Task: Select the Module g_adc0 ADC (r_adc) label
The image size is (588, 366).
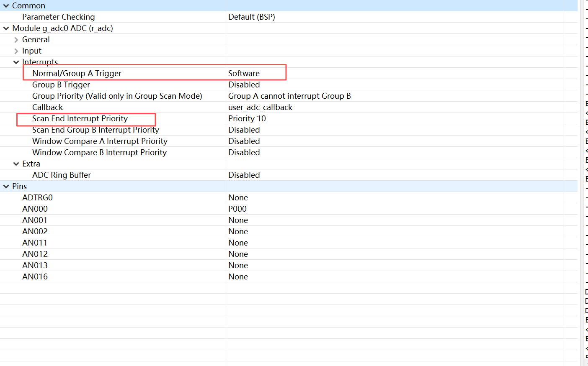Action: 63,28
